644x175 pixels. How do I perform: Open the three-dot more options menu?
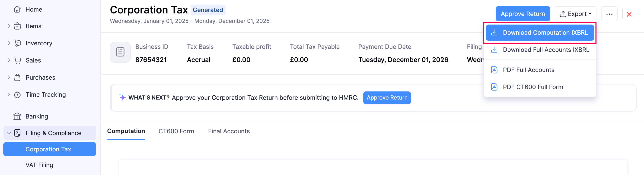click(609, 14)
